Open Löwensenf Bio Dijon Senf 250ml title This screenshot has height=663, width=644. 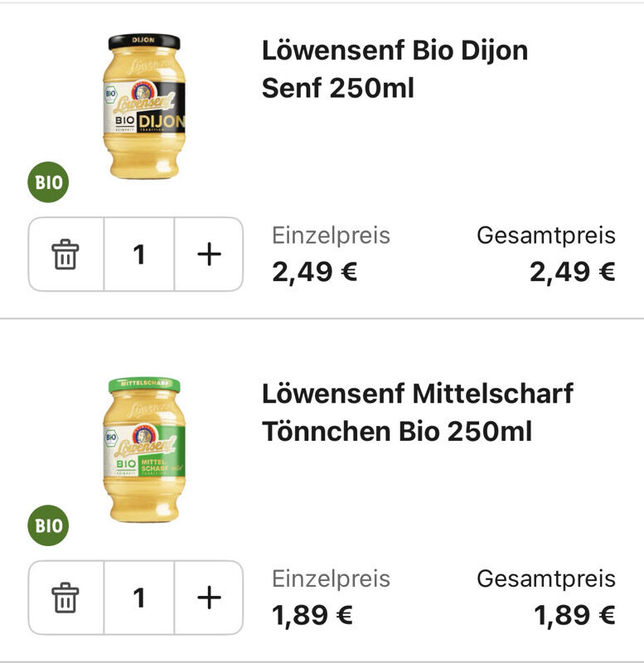click(x=395, y=69)
